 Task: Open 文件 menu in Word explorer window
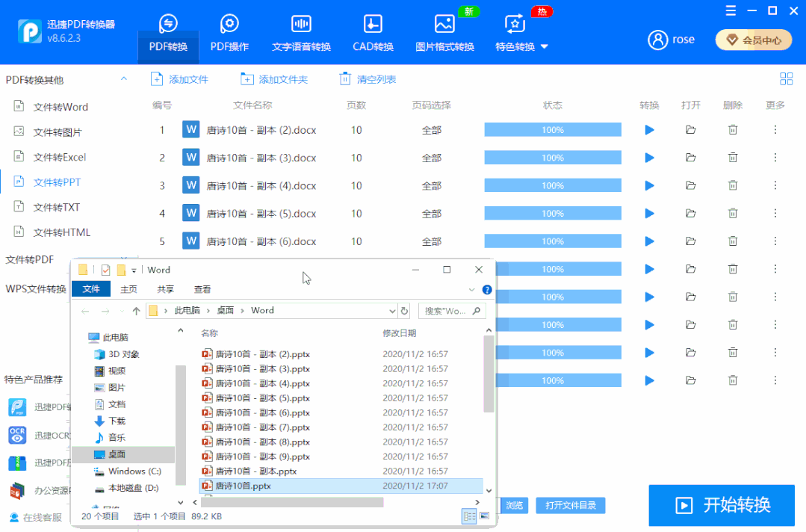click(91, 289)
